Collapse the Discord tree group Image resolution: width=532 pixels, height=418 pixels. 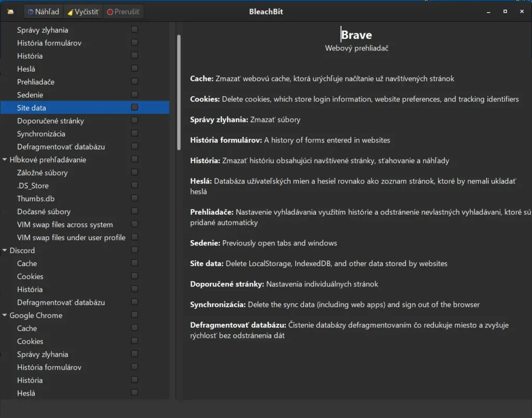[x=5, y=250]
